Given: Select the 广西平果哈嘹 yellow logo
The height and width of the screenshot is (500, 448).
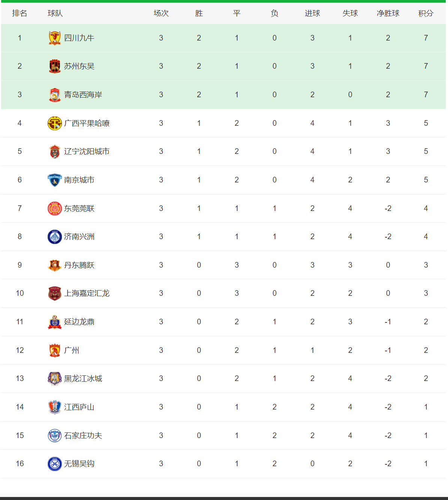Looking at the screenshot, I should (x=55, y=123).
